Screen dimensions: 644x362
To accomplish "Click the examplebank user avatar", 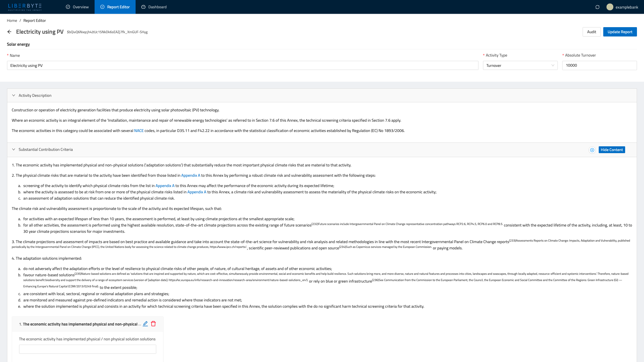I will [610, 7].
